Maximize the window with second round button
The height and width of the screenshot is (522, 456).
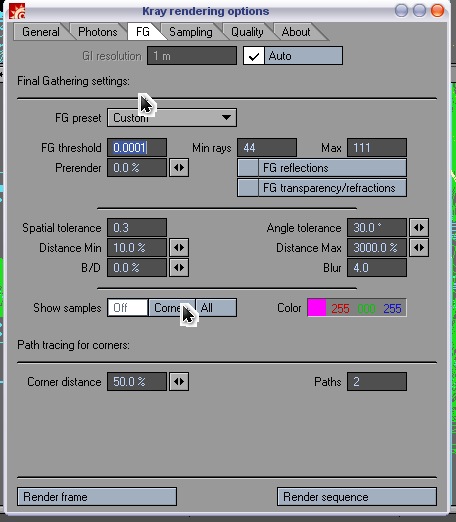coord(419,10)
